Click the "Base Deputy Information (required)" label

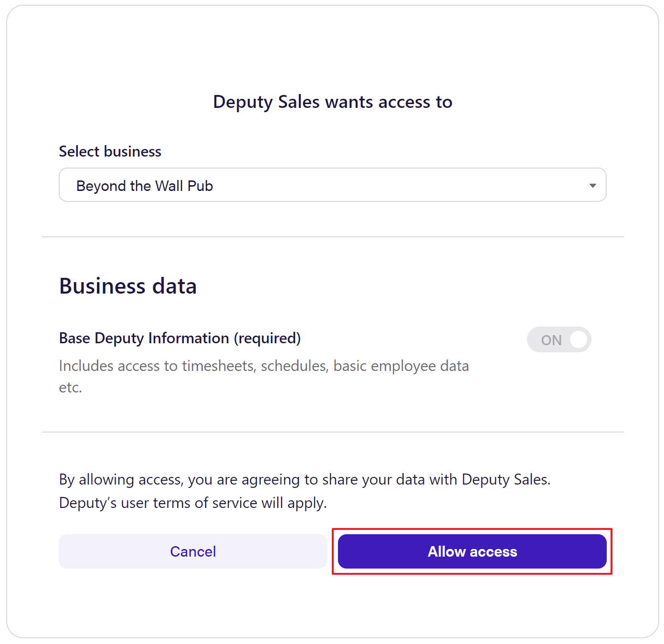click(179, 338)
